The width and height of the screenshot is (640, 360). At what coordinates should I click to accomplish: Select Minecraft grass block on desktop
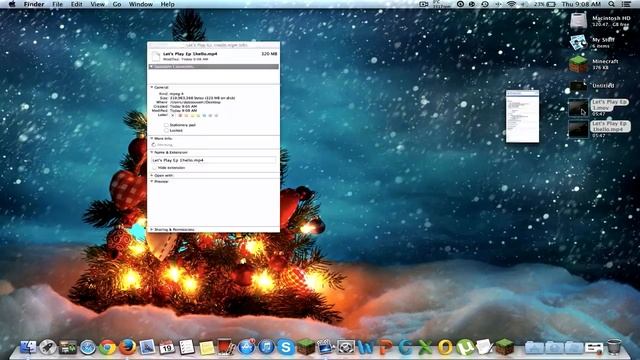[578, 64]
